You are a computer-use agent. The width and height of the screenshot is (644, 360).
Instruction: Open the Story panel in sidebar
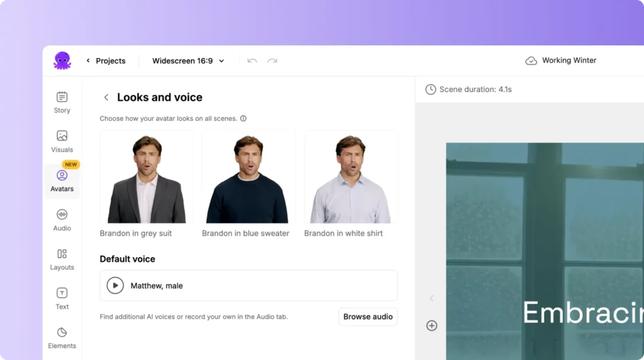[62, 103]
